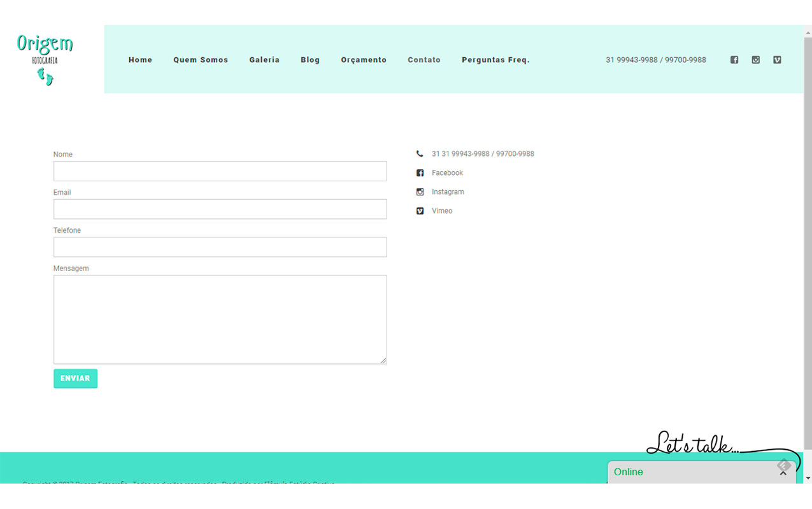Click the Online chat status bar

pyautogui.click(x=702, y=472)
